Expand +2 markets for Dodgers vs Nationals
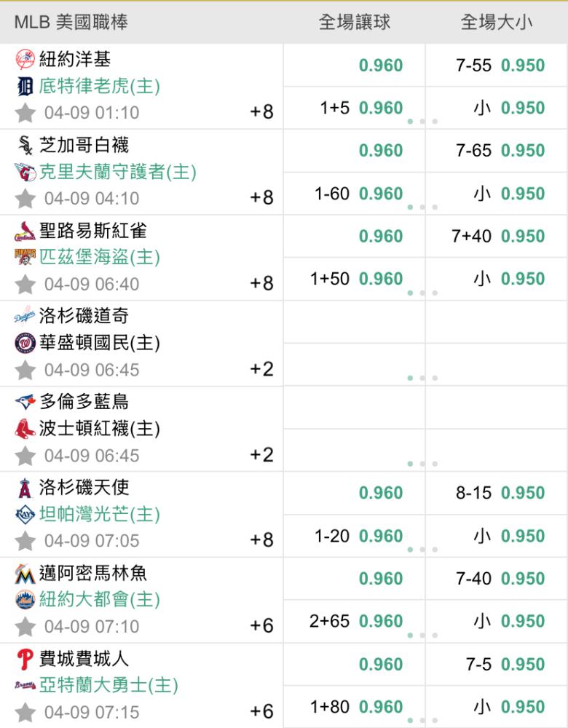Image resolution: width=568 pixels, height=728 pixels. pyautogui.click(x=261, y=369)
